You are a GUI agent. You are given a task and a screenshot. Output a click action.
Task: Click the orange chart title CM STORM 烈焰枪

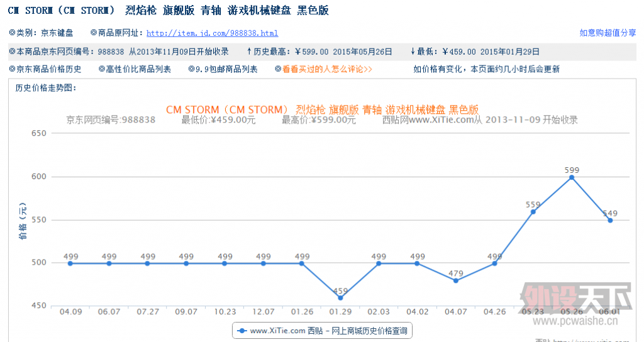point(323,109)
